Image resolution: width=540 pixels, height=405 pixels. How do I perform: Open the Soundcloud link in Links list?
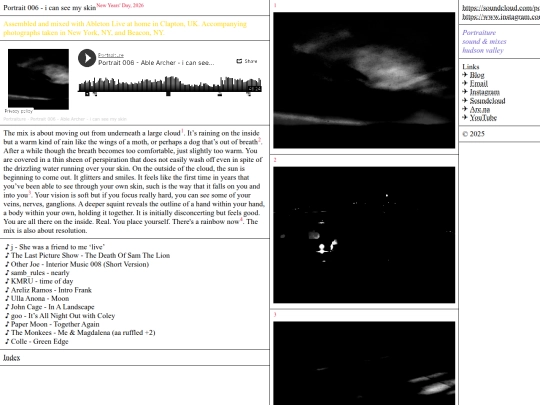click(x=487, y=101)
